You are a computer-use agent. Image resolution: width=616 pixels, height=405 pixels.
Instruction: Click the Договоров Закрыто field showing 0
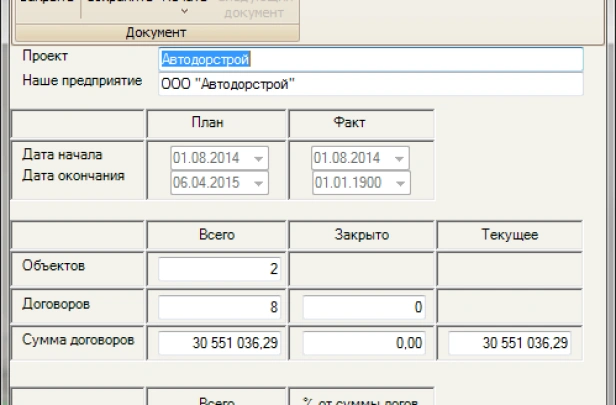[x=361, y=306]
